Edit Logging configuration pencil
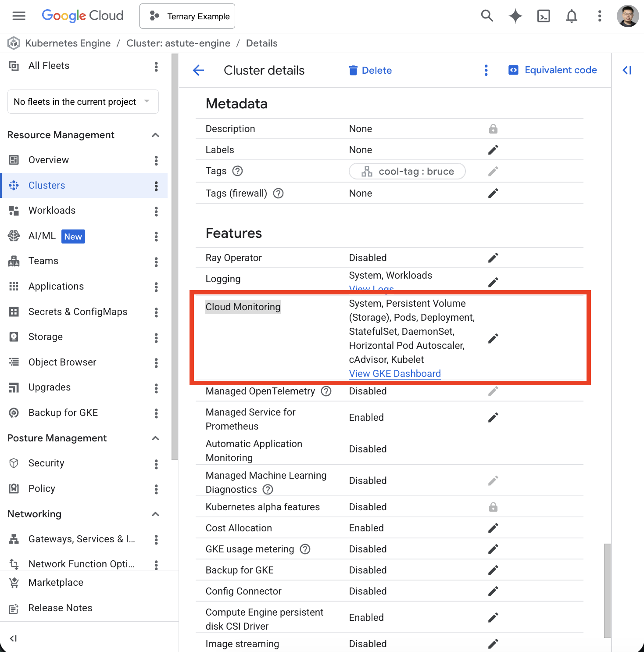Screen dimensions: 644x652 click(x=493, y=282)
